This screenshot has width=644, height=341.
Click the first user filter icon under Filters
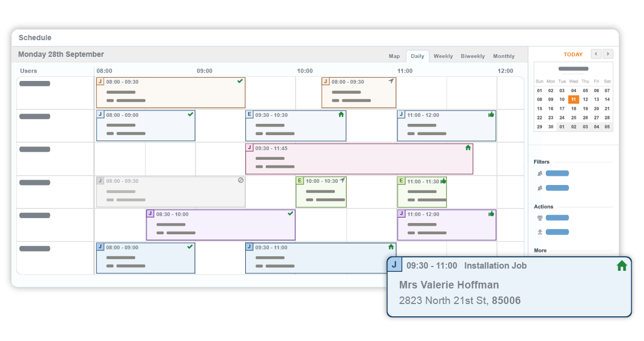(539, 173)
